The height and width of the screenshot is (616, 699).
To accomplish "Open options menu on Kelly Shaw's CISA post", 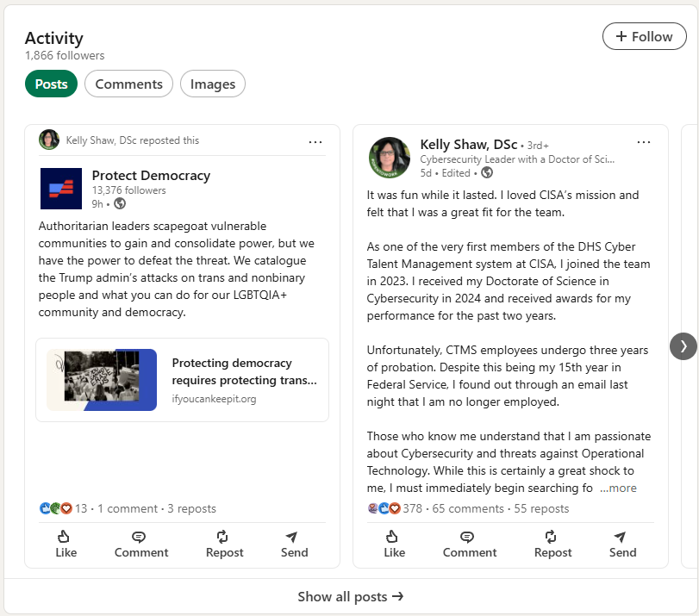I will click(643, 142).
